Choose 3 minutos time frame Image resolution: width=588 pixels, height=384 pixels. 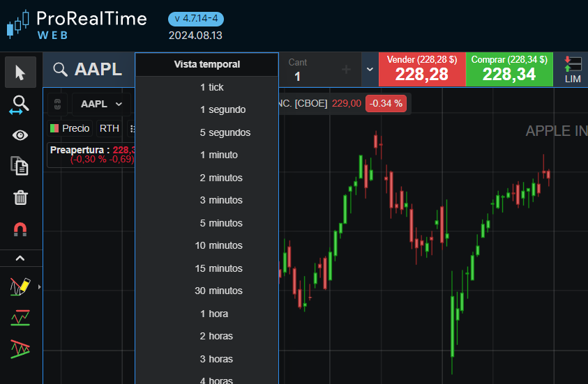pyautogui.click(x=207, y=201)
